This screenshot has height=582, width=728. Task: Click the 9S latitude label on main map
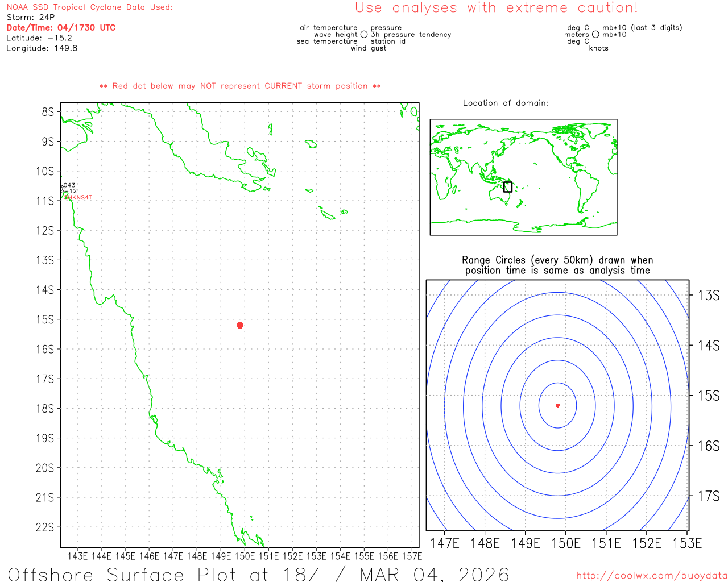pos(48,142)
